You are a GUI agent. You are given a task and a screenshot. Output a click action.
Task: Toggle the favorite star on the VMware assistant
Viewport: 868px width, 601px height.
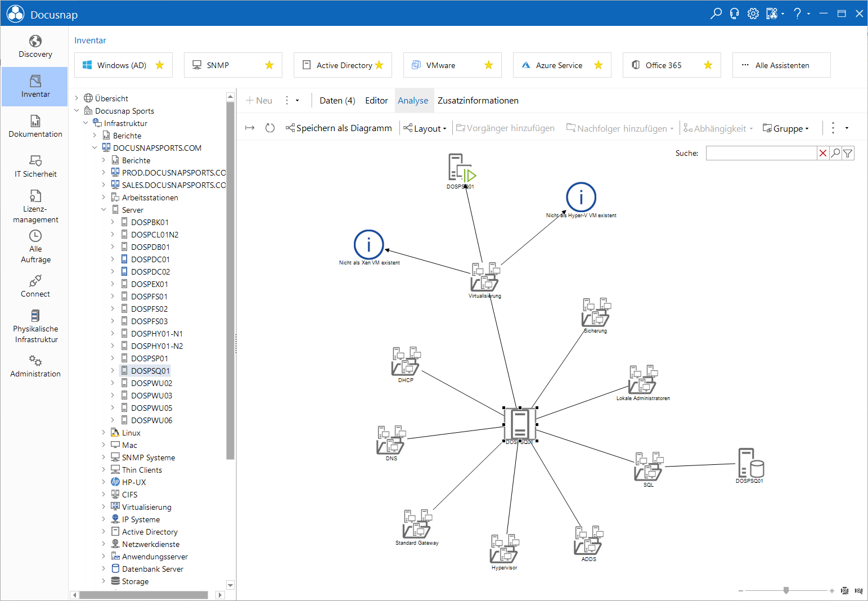click(x=489, y=65)
